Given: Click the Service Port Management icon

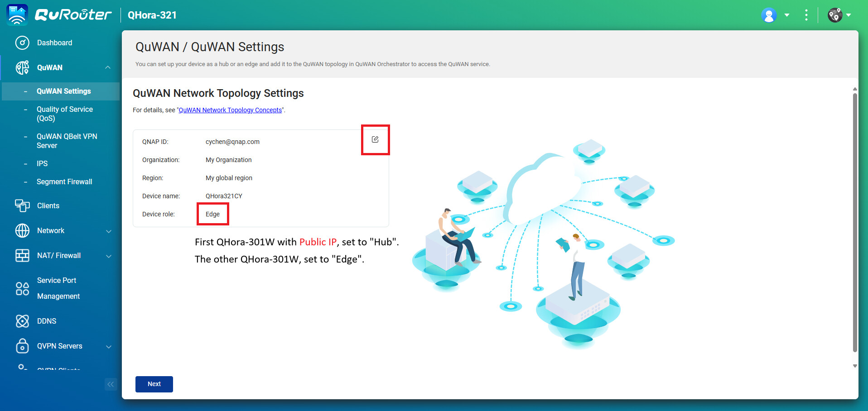Looking at the screenshot, I should coord(22,288).
